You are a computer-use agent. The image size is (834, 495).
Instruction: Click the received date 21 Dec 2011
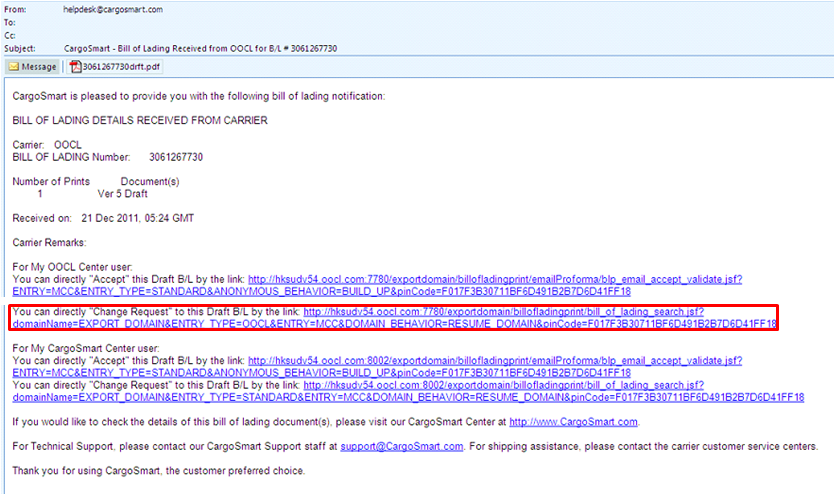click(x=112, y=218)
